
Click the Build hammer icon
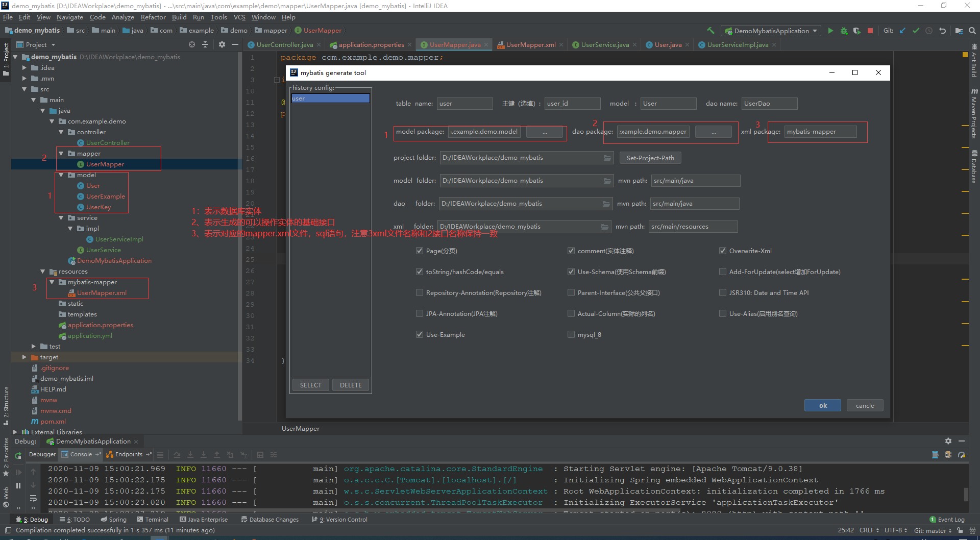click(x=710, y=31)
